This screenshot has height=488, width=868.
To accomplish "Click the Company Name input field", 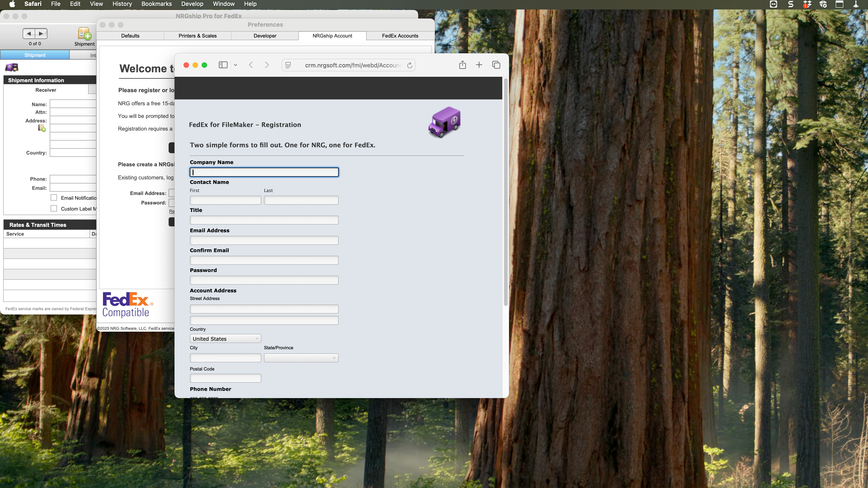I will click(x=264, y=172).
